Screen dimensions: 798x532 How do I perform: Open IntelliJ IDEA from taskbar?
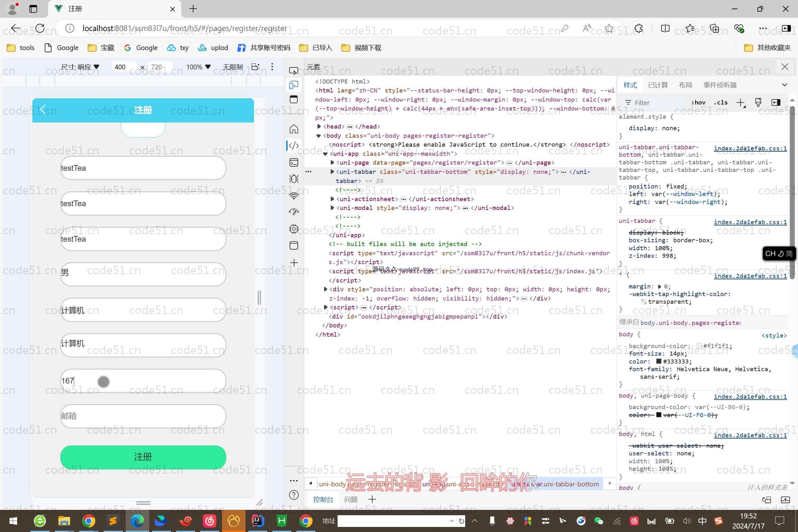pos(257,521)
